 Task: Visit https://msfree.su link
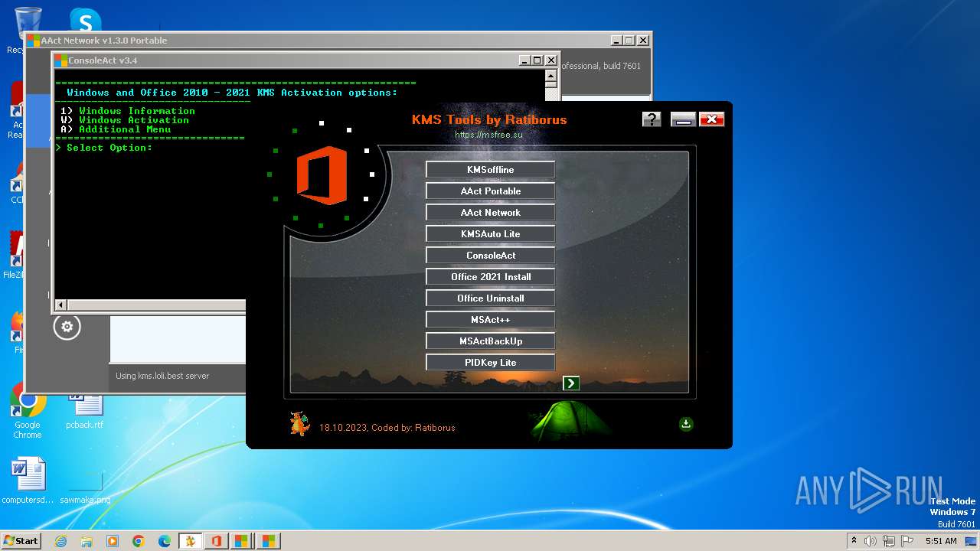point(488,134)
